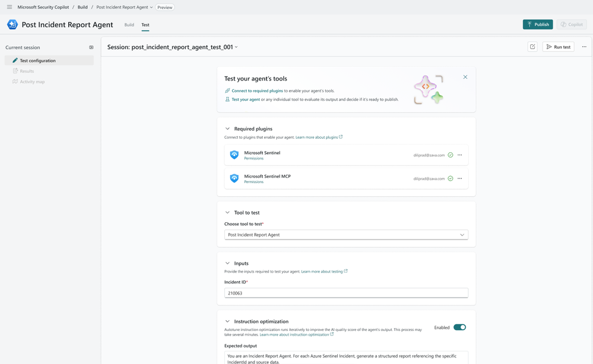Click the new session edit icon

(x=532, y=47)
